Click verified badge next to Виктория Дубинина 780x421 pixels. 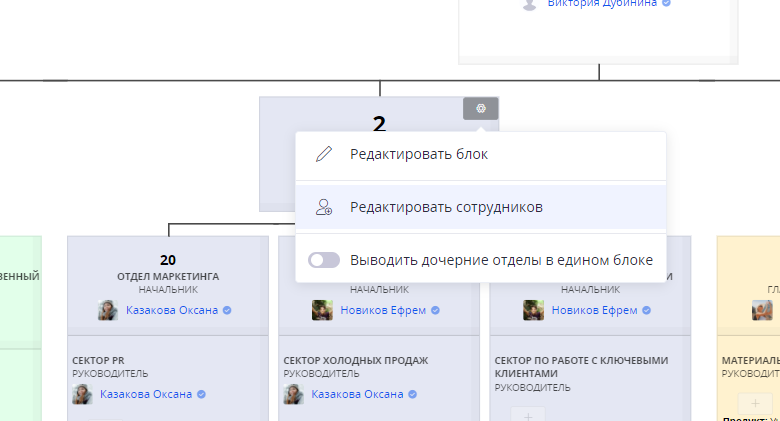(666, 3)
